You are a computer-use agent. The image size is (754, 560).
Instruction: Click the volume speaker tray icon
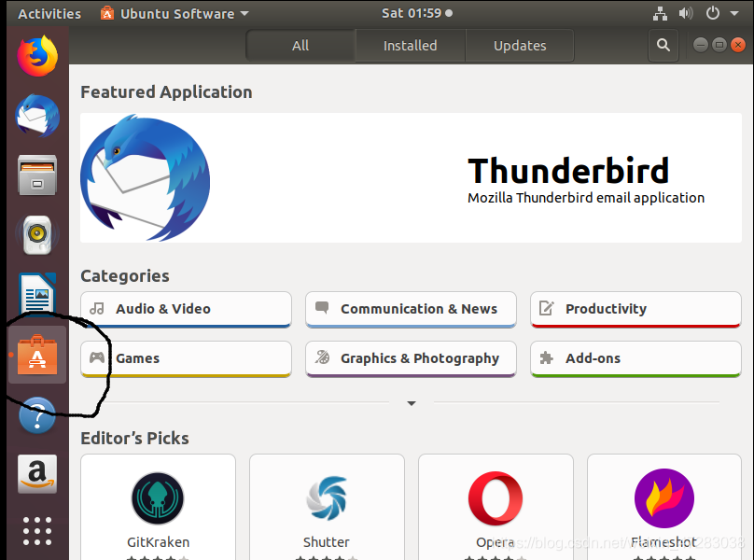686,13
